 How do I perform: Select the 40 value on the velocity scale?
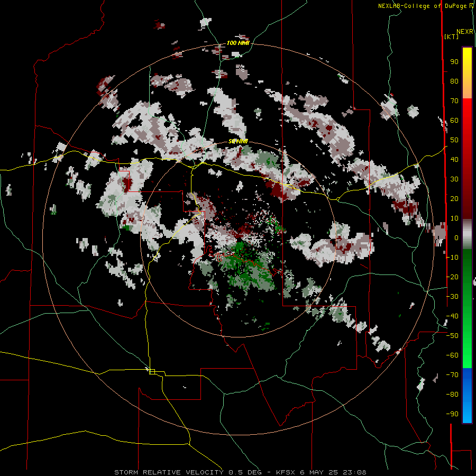pyautogui.click(x=454, y=159)
